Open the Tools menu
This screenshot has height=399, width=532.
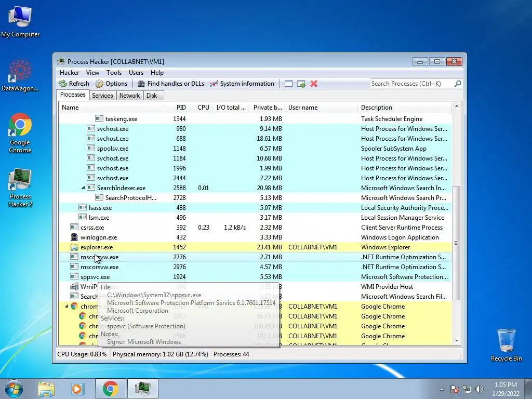[114, 73]
